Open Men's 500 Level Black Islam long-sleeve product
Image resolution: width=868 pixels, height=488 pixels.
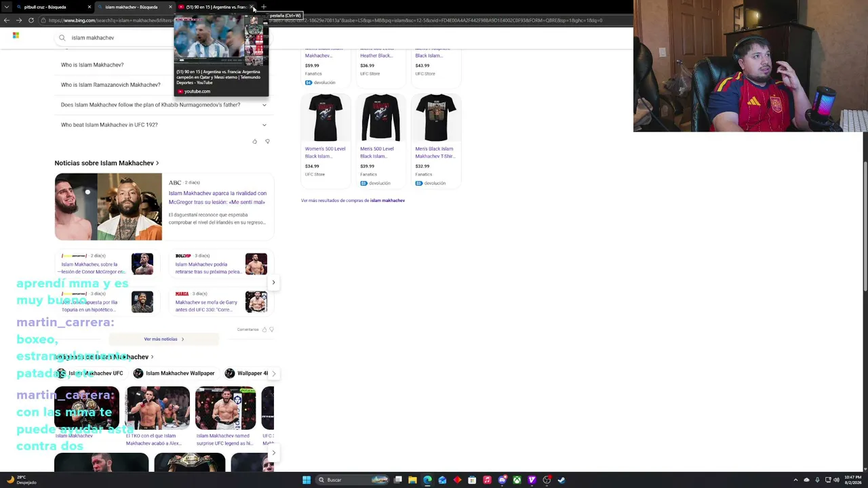(x=380, y=140)
